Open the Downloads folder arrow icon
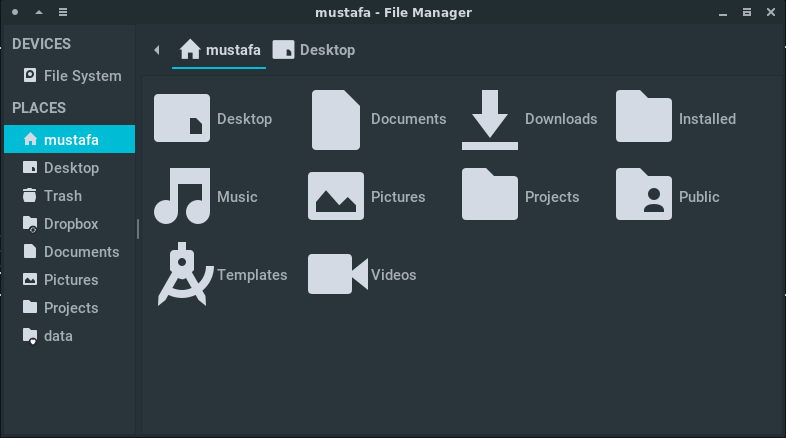786x438 pixels. [490, 120]
